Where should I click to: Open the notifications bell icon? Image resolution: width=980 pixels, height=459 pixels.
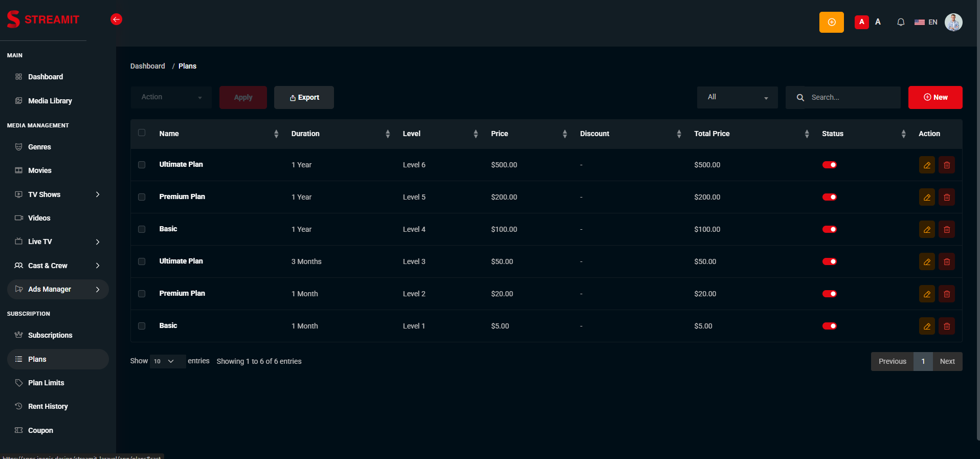click(901, 22)
